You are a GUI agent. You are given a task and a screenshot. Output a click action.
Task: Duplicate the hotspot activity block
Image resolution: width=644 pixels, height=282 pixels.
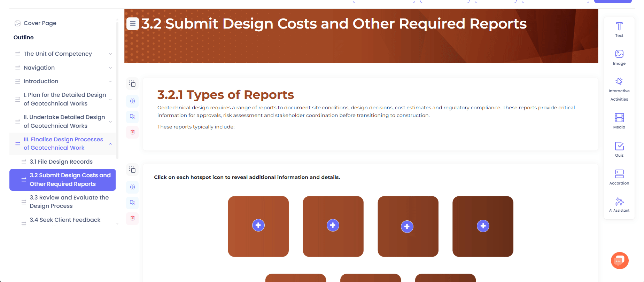click(133, 203)
